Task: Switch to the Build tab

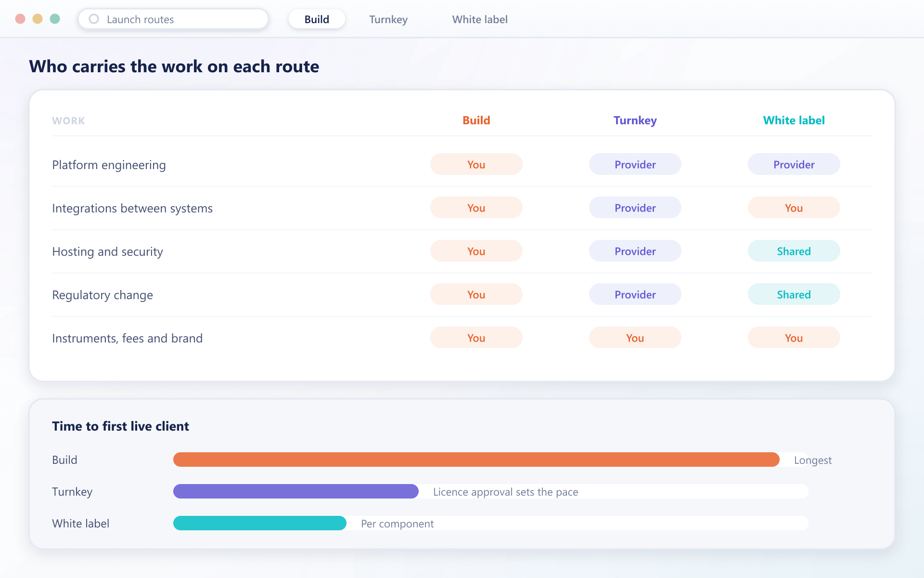Action: (317, 19)
